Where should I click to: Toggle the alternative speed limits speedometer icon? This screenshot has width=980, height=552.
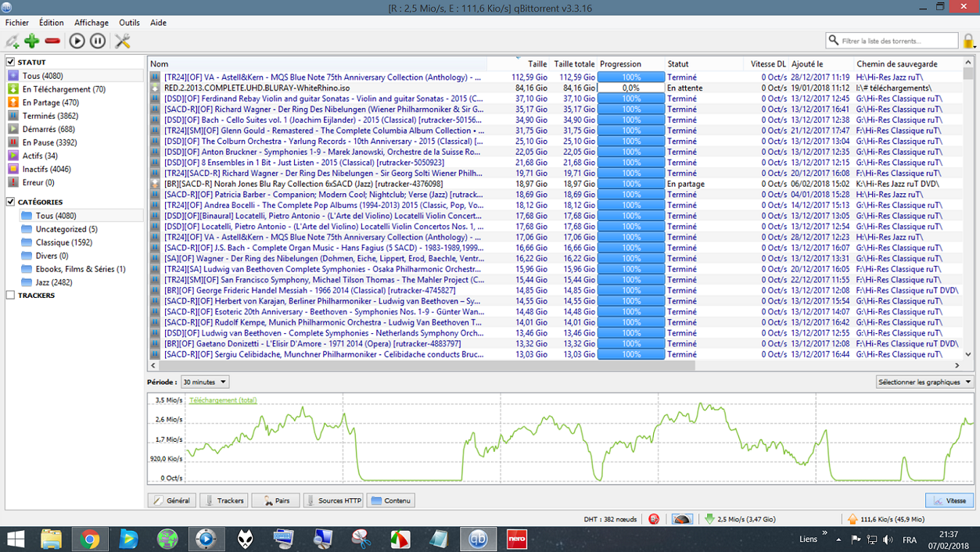682,518
